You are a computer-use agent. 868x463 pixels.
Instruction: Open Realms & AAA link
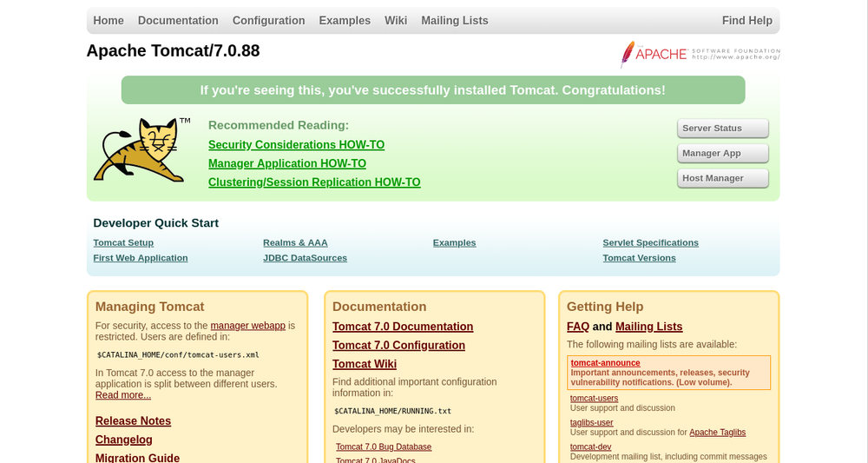point(295,242)
